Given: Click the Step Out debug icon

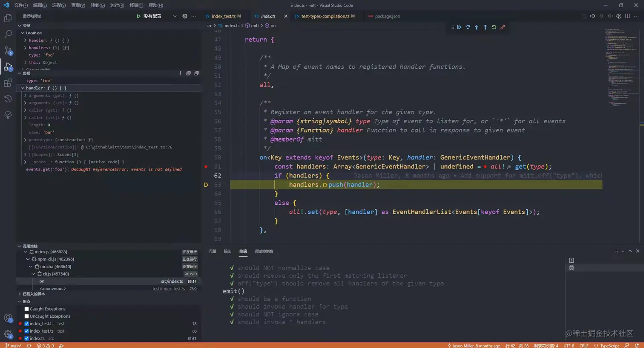Looking at the screenshot, I should pos(485,27).
